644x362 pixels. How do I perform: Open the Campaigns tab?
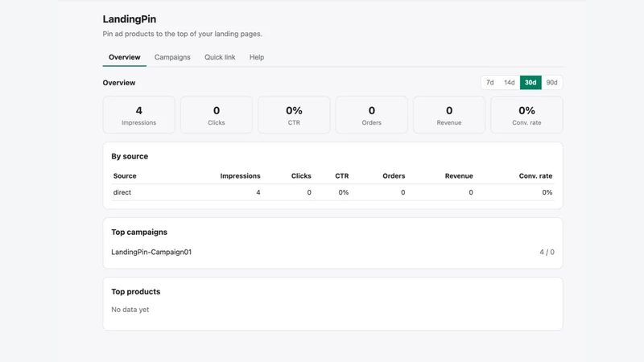(172, 57)
